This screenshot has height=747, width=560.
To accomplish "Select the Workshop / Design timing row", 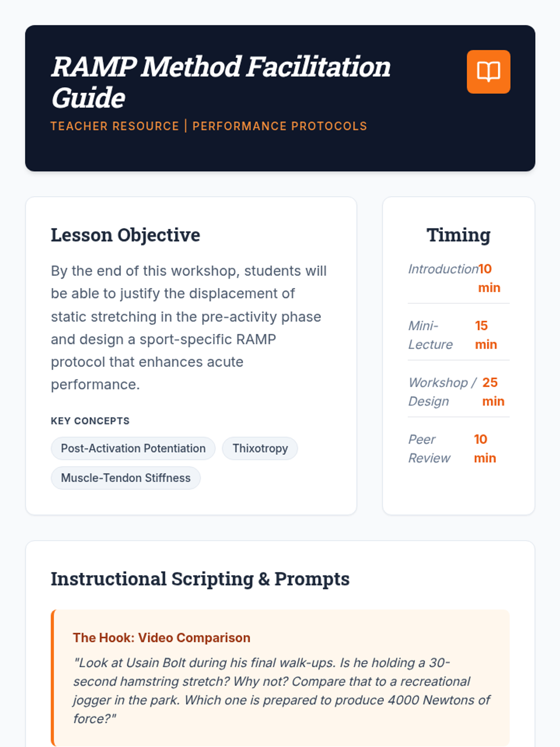I will click(458, 392).
